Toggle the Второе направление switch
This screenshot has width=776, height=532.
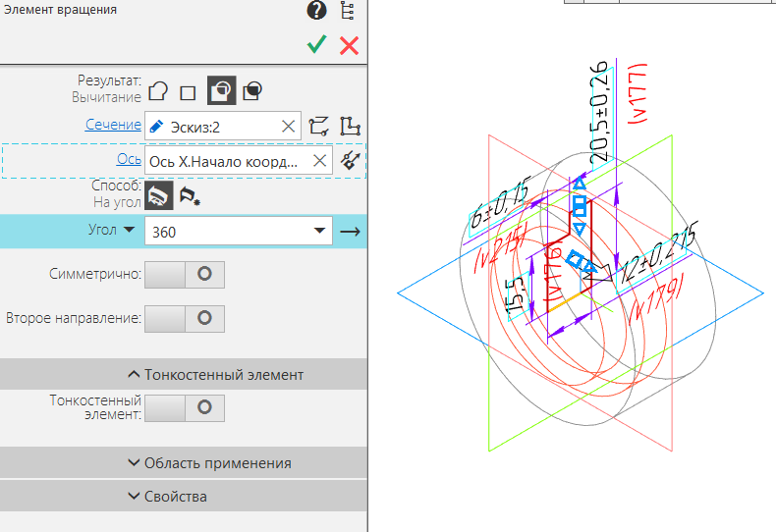pyautogui.click(x=185, y=318)
